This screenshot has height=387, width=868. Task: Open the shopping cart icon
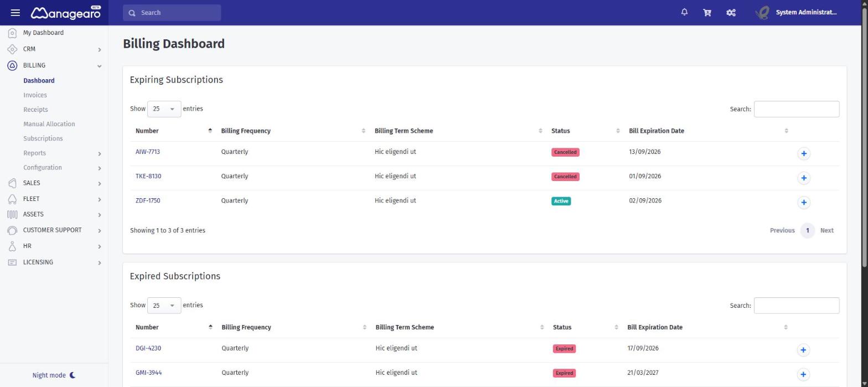707,12
